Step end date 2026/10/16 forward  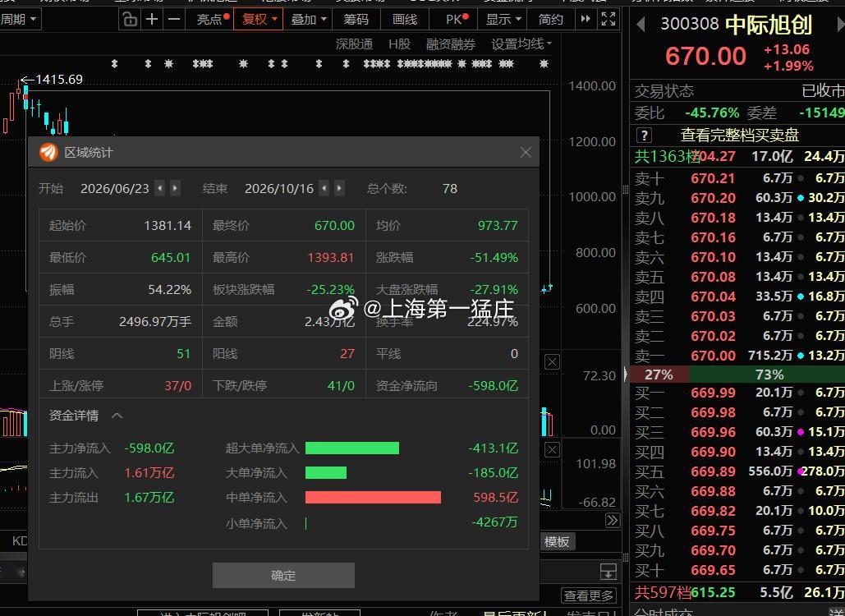pos(339,188)
